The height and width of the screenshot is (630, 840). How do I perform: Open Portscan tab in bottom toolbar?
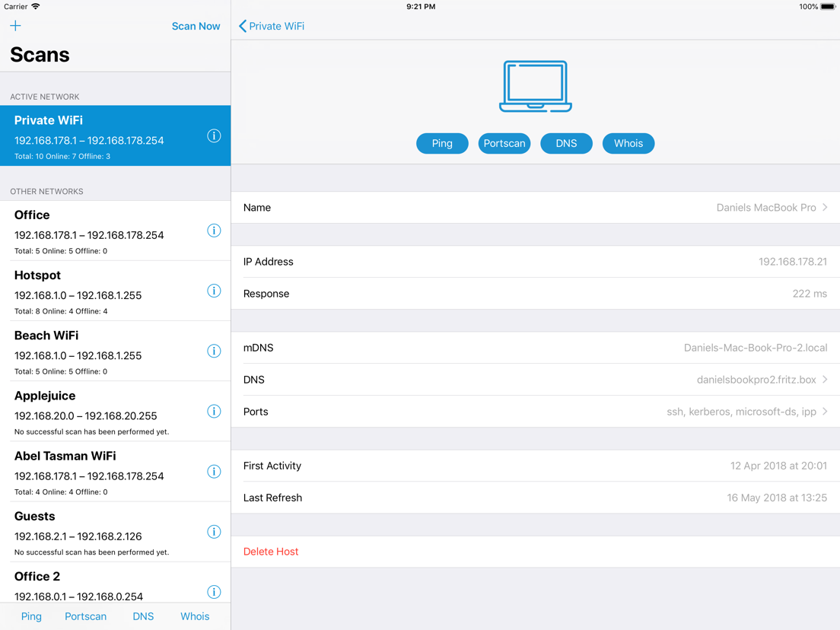[86, 616]
